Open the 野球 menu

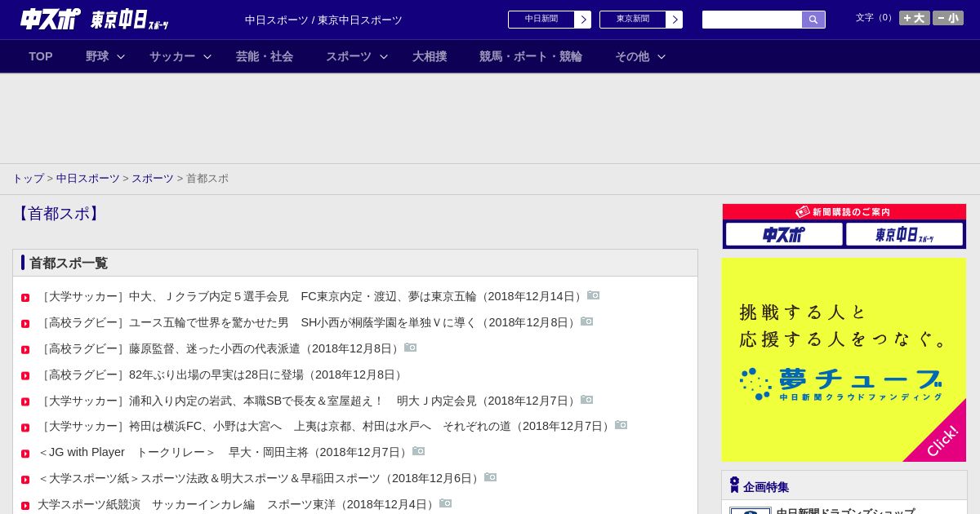click(97, 56)
